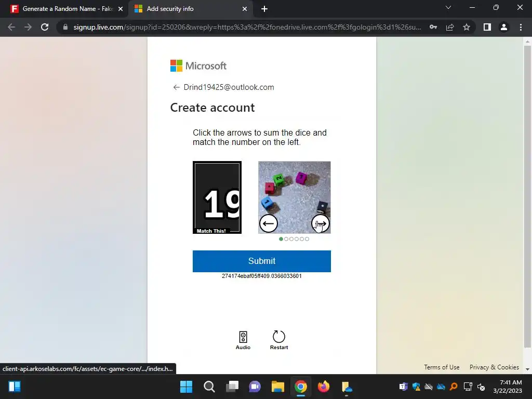Open Chrome three-dot menu

pyautogui.click(x=521, y=27)
